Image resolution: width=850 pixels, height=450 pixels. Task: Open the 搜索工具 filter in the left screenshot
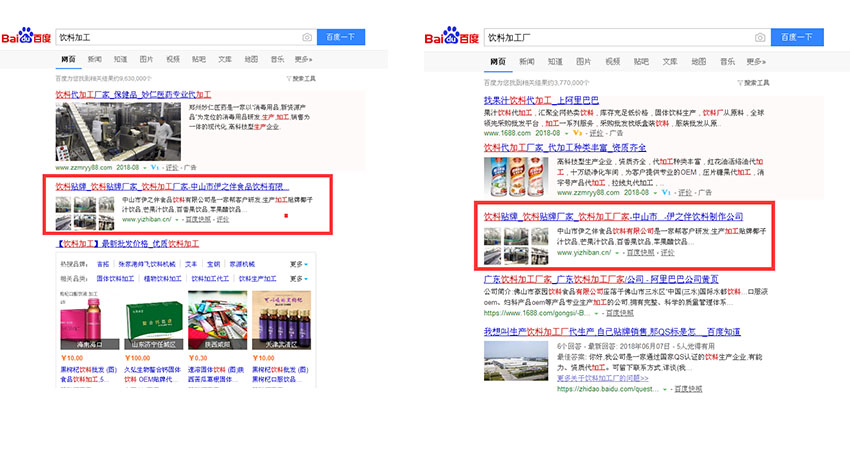[301, 79]
